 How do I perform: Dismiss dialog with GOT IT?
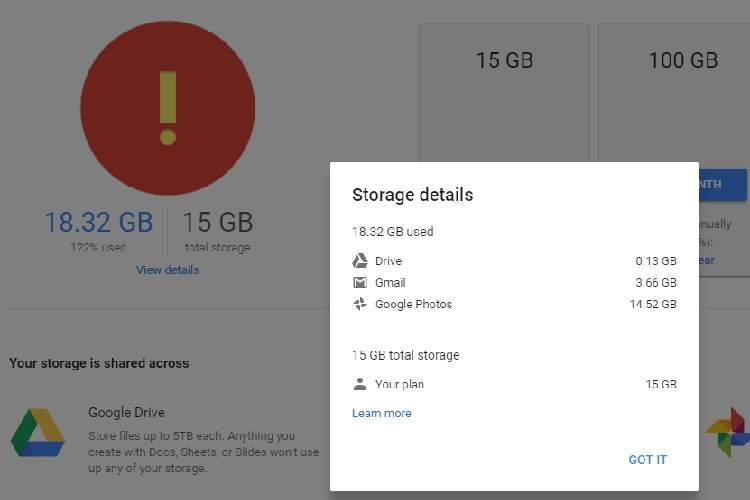point(647,459)
